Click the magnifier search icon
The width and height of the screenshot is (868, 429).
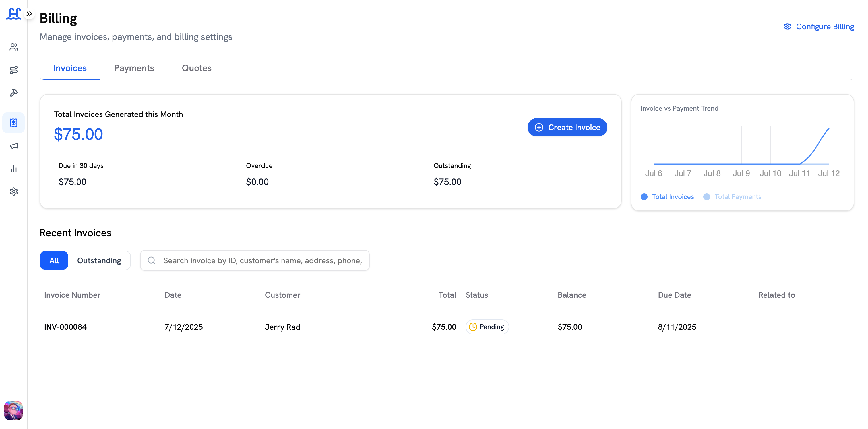[x=152, y=260]
